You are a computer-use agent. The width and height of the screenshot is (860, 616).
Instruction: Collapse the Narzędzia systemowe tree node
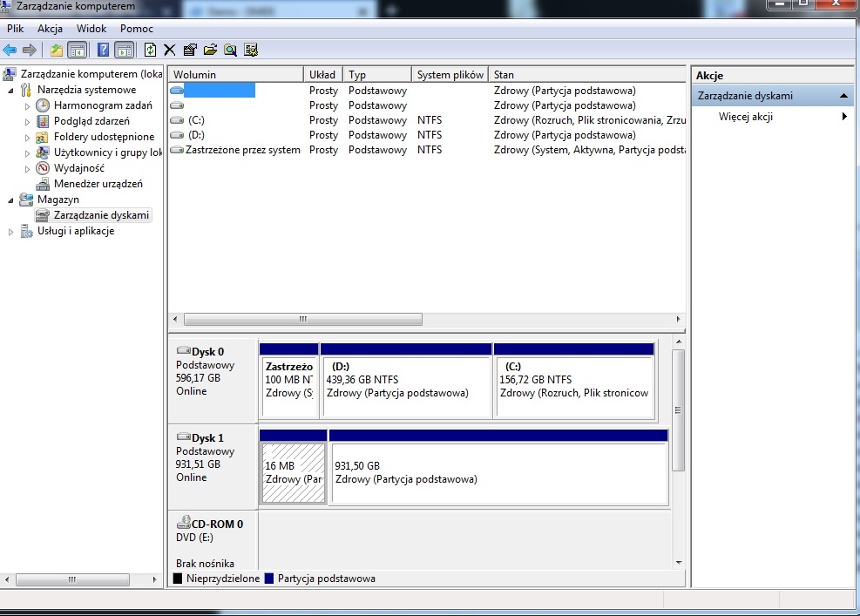pos(10,91)
